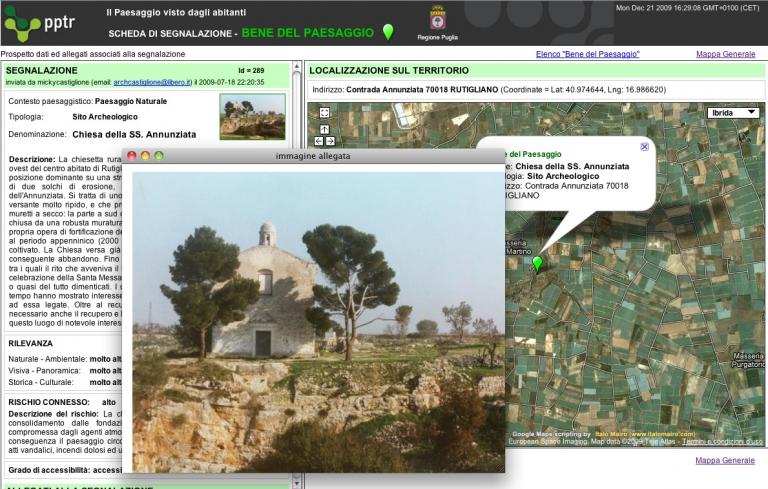Viewport: 768px width, 489px height.
Task: Pan the map up with the arrow
Action: click(324, 129)
